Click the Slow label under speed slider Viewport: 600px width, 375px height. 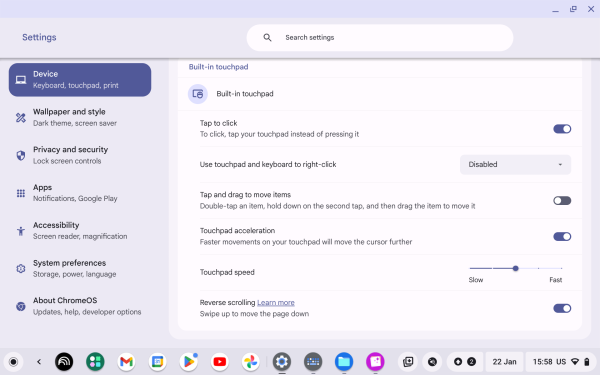476,280
